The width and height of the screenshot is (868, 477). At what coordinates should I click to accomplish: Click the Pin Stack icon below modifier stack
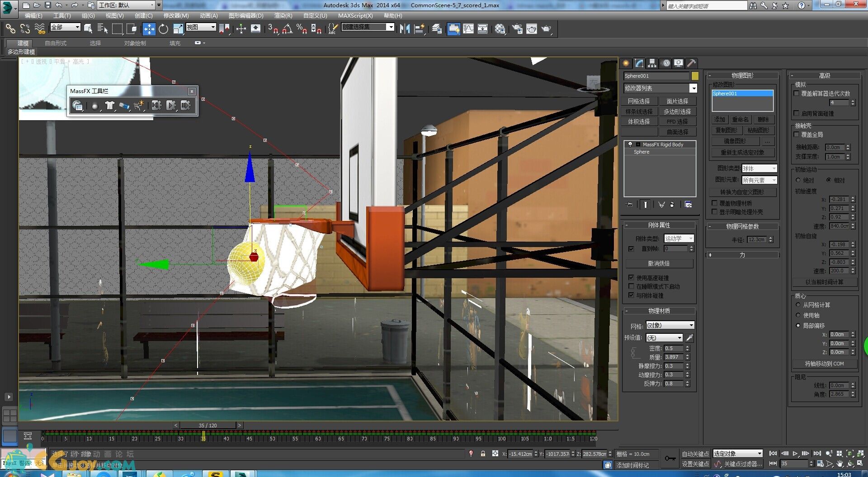point(629,205)
